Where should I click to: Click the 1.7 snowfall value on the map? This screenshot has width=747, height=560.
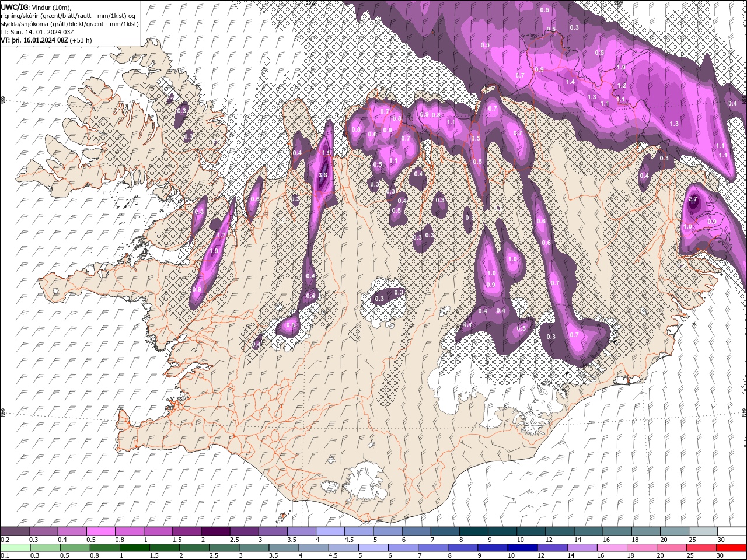pos(221,235)
